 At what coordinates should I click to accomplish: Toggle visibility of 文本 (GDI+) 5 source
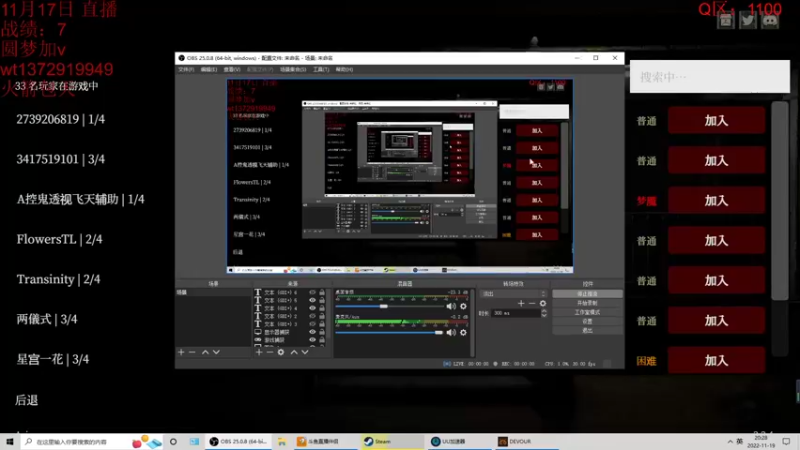(312, 301)
